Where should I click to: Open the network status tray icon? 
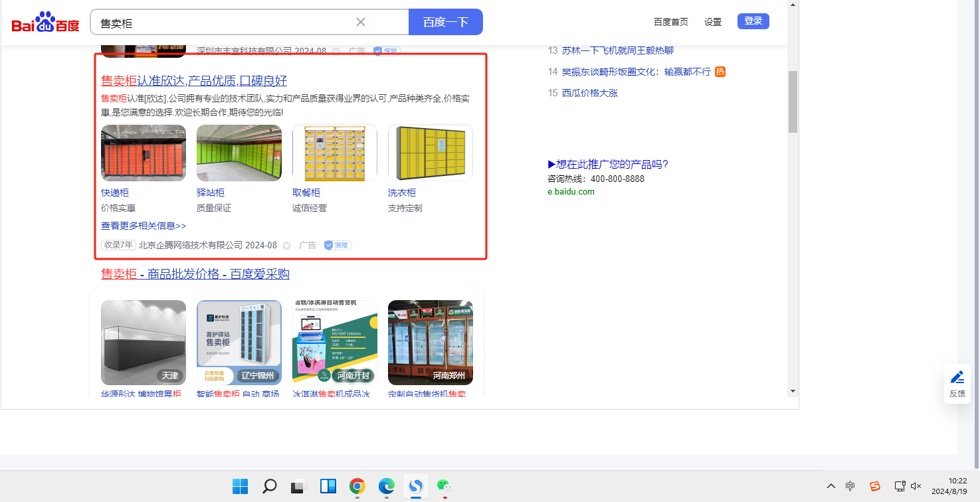900,486
